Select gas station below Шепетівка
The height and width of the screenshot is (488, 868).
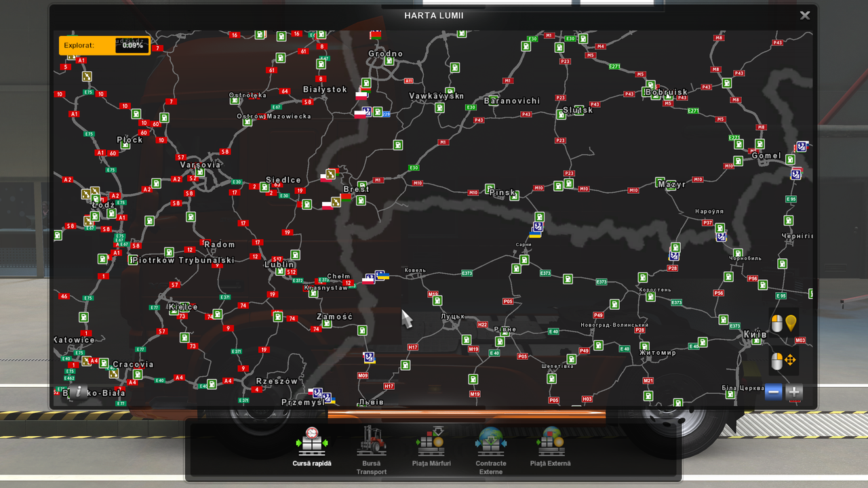551,379
